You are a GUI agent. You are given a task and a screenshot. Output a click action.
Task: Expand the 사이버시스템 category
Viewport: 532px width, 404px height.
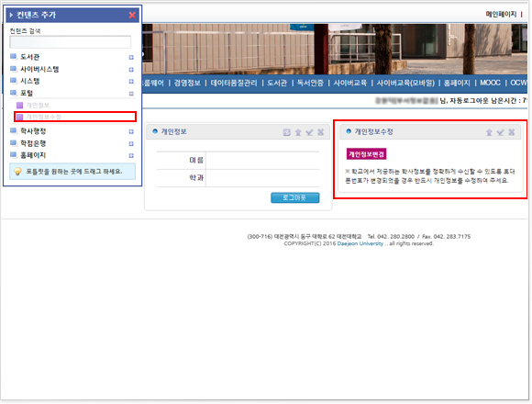click(131, 70)
